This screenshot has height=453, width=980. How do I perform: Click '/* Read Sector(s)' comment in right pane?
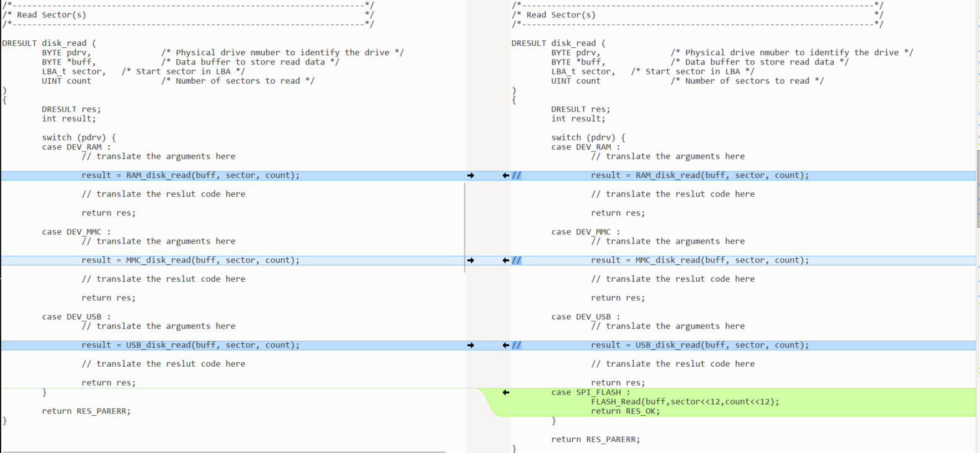tap(554, 15)
